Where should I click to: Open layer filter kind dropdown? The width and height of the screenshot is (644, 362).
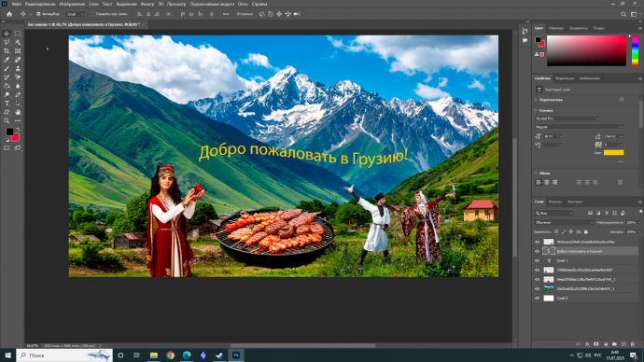coord(553,213)
